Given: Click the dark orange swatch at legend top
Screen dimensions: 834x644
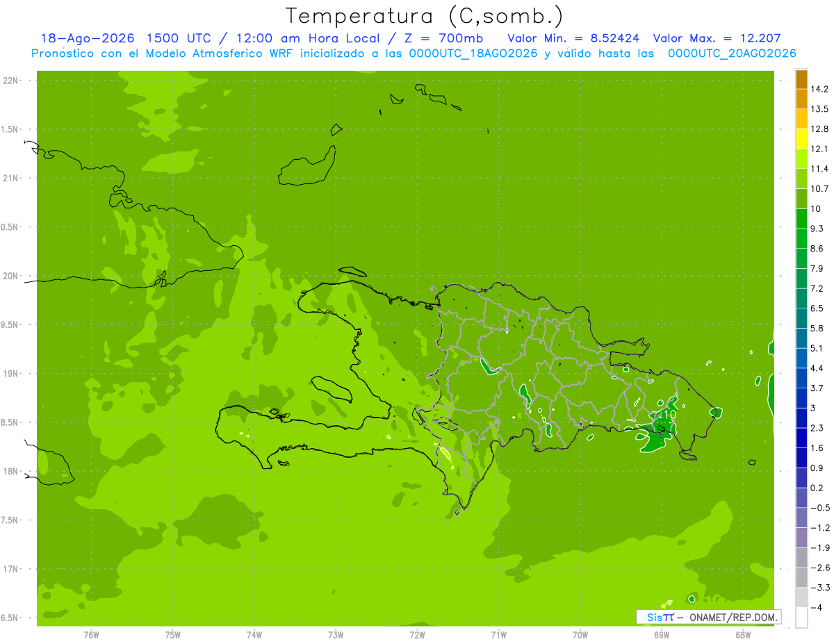Looking at the screenshot, I should (x=801, y=79).
